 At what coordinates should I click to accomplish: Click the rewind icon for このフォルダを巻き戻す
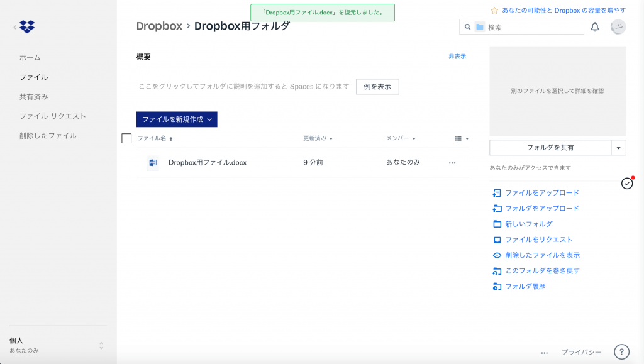[x=497, y=271]
